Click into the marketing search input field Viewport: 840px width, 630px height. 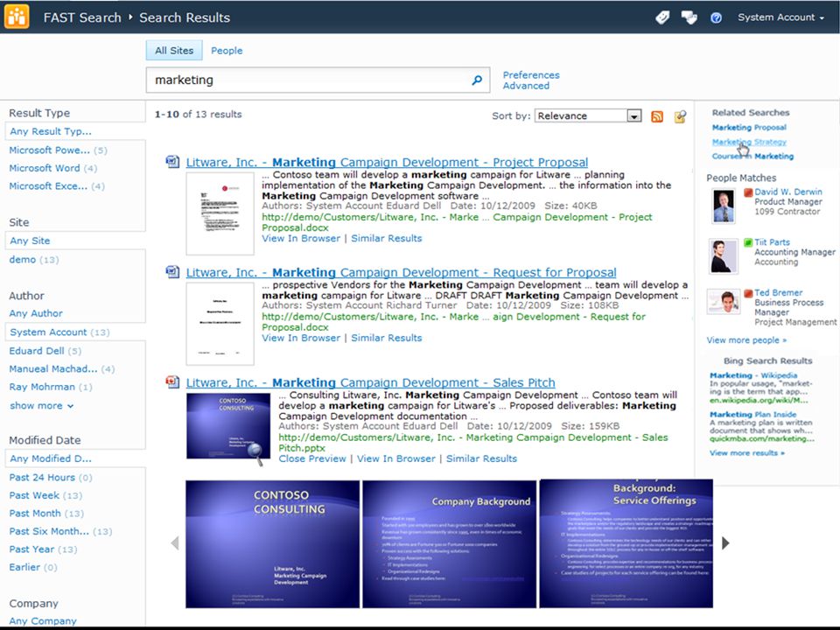pyautogui.click(x=306, y=80)
